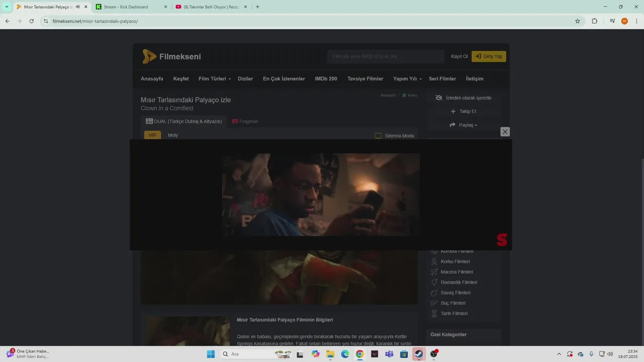The width and height of the screenshot is (644, 362).
Task: Choose the VIP player source
Action: click(152, 135)
